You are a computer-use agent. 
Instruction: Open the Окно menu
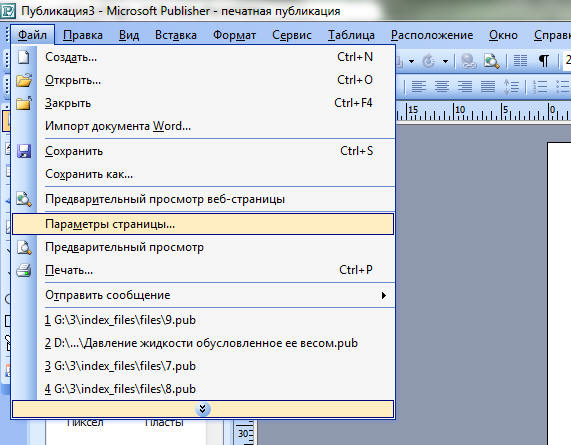coord(503,35)
